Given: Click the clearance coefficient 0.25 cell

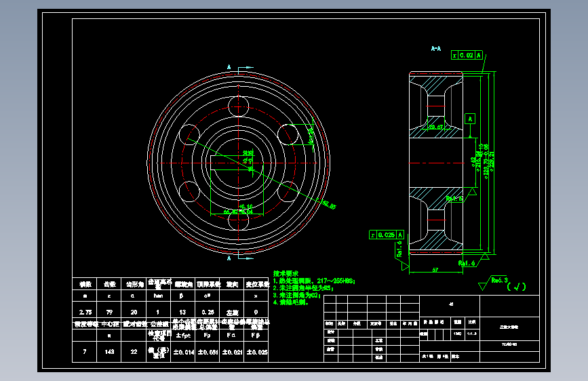Looking at the screenshot, I should click(x=208, y=310).
